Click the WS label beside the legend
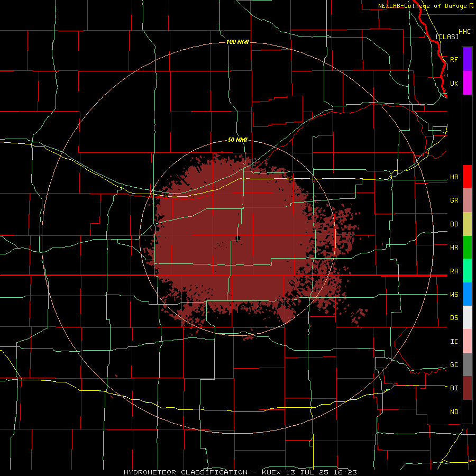This screenshot has height=476, width=476. coord(454,294)
